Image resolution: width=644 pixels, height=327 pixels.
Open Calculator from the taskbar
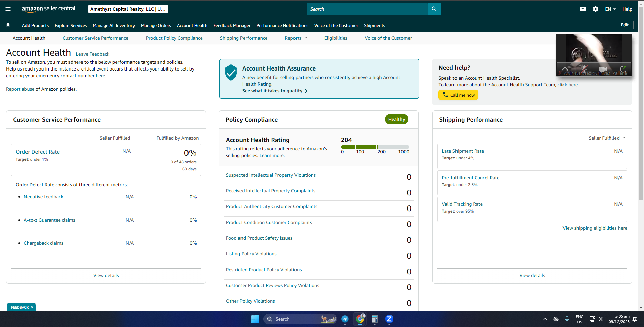click(x=375, y=319)
